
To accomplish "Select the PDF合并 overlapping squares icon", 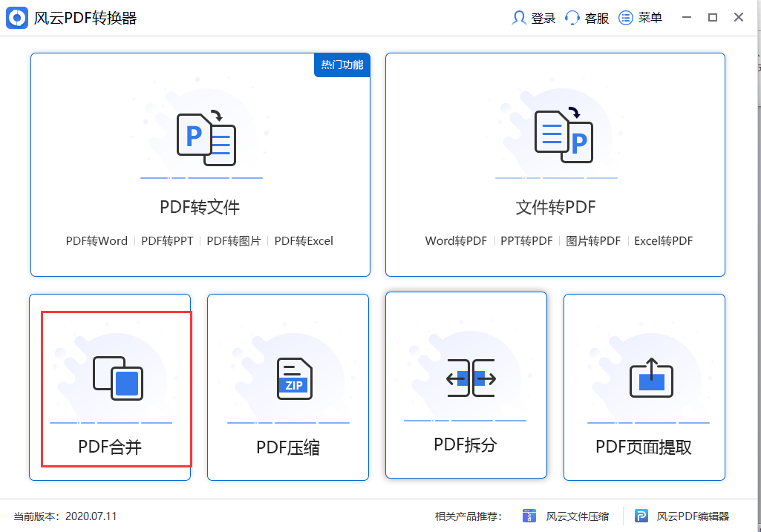I will tap(118, 378).
